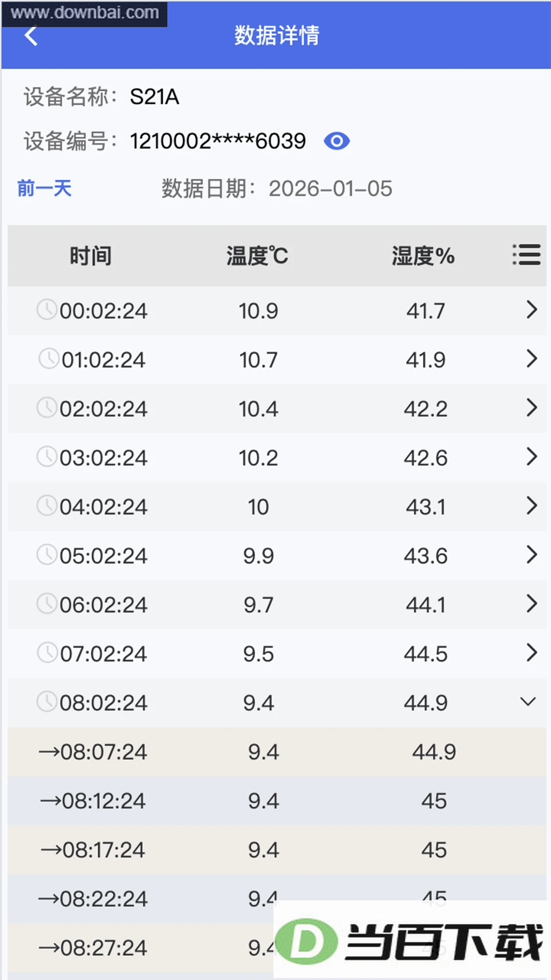The height and width of the screenshot is (980, 551).
Task: Expand the 05:02:24 row chevron
Action: (x=532, y=555)
